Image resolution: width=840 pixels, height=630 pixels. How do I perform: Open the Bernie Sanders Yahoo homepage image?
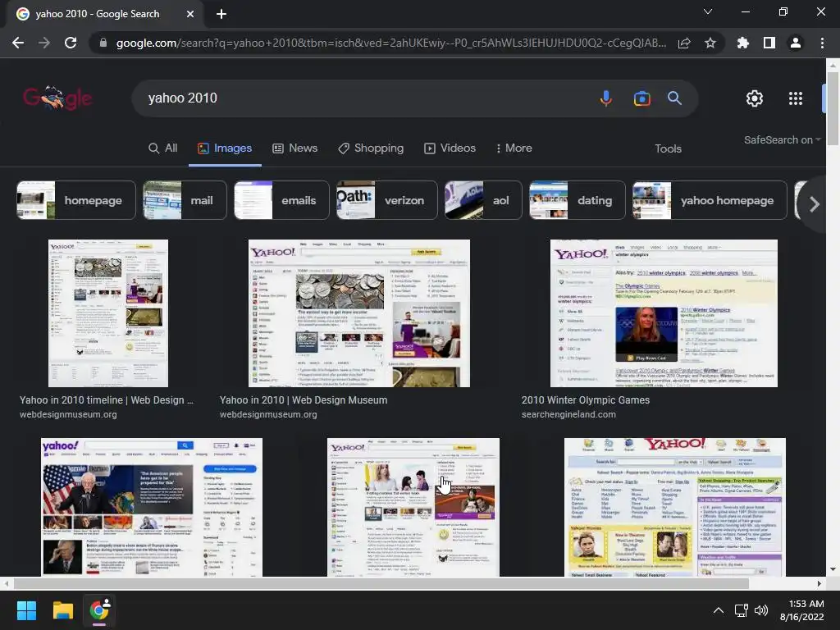152,507
